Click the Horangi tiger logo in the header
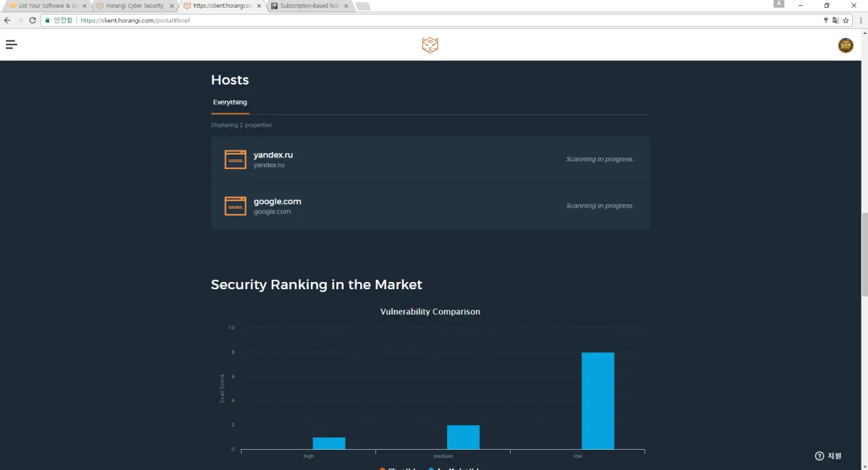The width and height of the screenshot is (868, 470). (x=430, y=45)
